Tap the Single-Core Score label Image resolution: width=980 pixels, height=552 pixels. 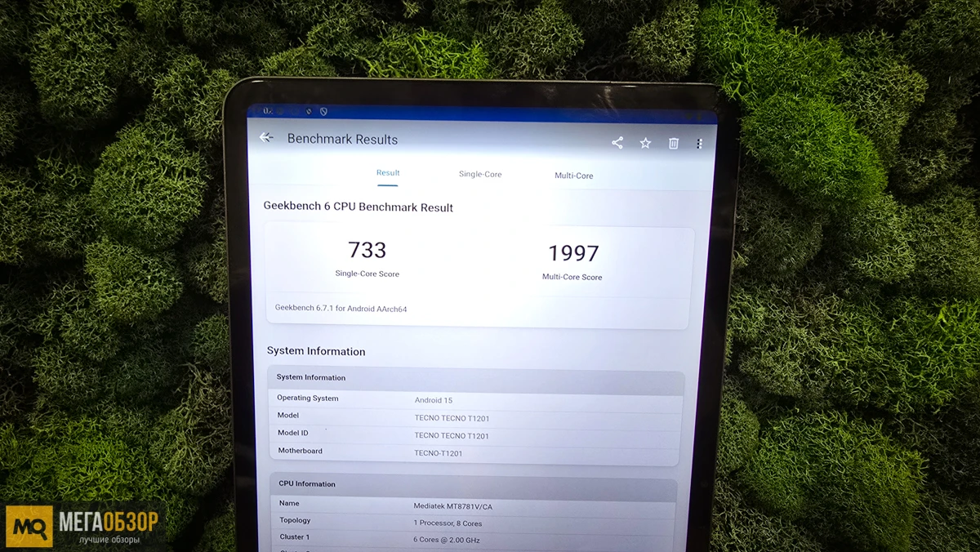pyautogui.click(x=367, y=274)
